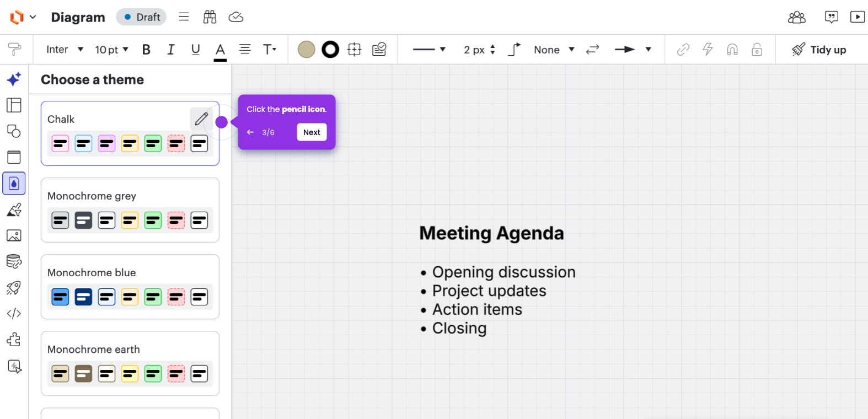The width and height of the screenshot is (868, 419).
Task: Open the Draft status badge
Action: coord(141,17)
